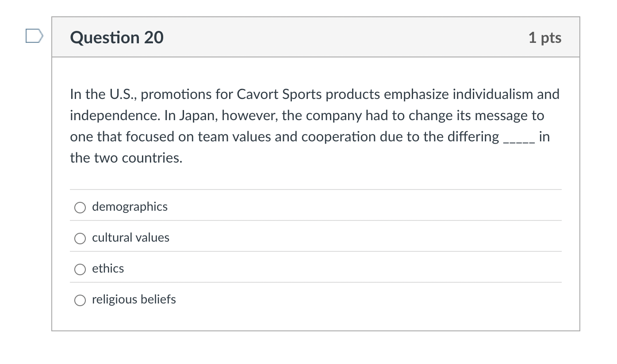Click inside the question text paragraph
This screenshot has height=364, width=617.
pyautogui.click(x=310, y=126)
